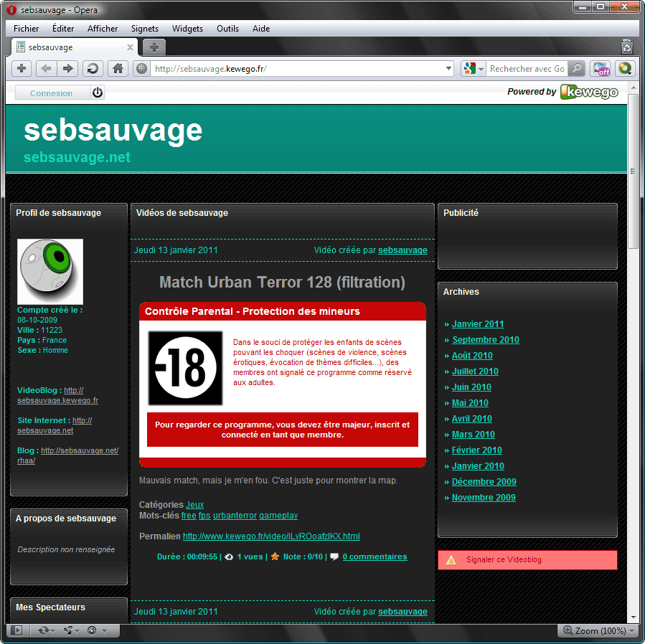
Task: Open the Opera Turbo status bar icon
Action: click(x=92, y=630)
